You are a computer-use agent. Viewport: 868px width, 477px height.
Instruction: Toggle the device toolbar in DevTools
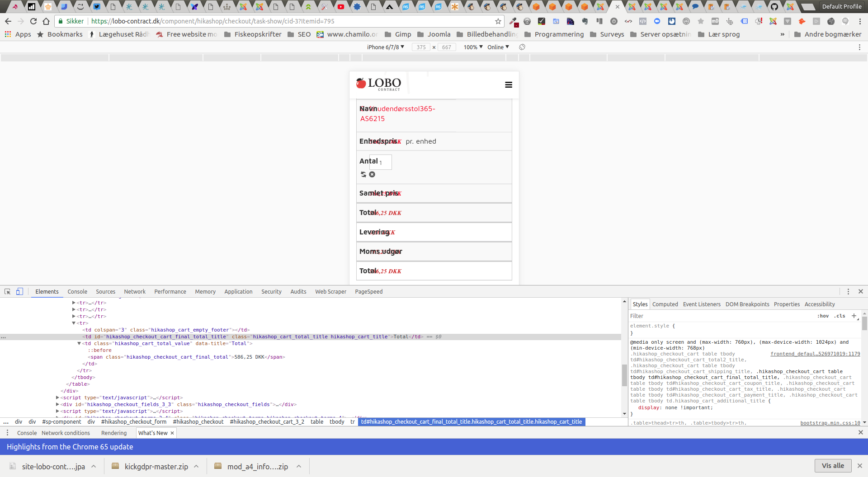(x=19, y=292)
